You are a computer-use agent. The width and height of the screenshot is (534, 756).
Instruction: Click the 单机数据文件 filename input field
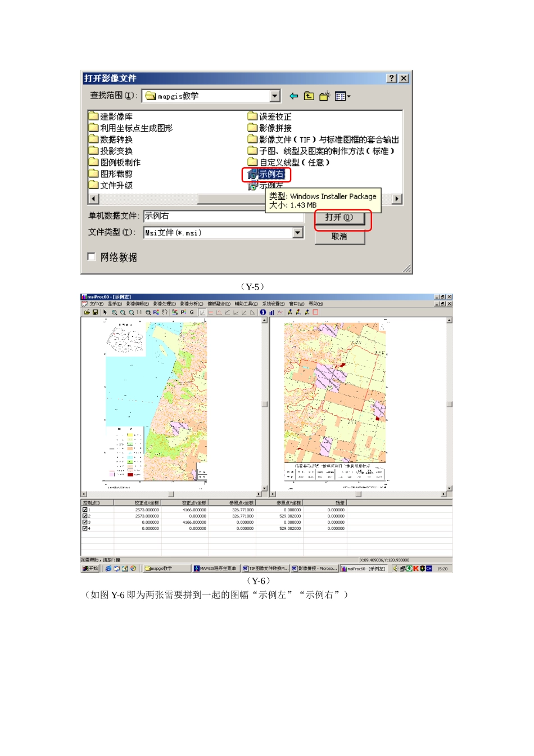coord(223,216)
